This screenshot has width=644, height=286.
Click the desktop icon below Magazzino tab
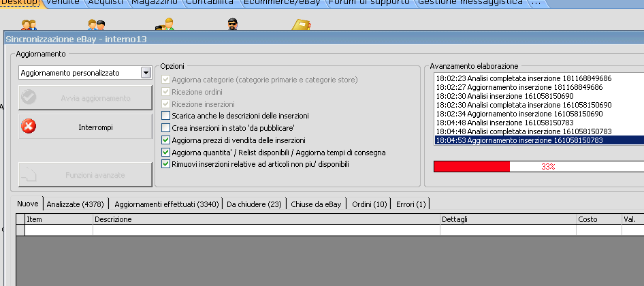pyautogui.click(x=165, y=25)
